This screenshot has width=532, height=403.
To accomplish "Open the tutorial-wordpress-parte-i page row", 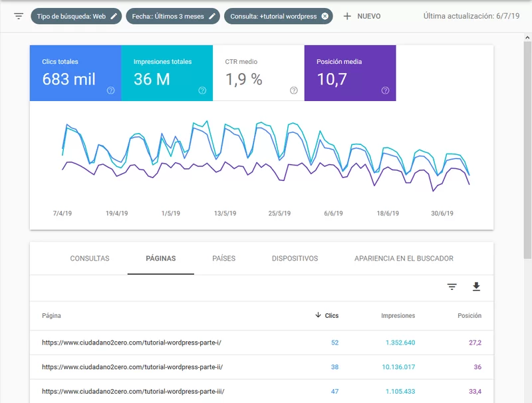I will [x=261, y=342].
